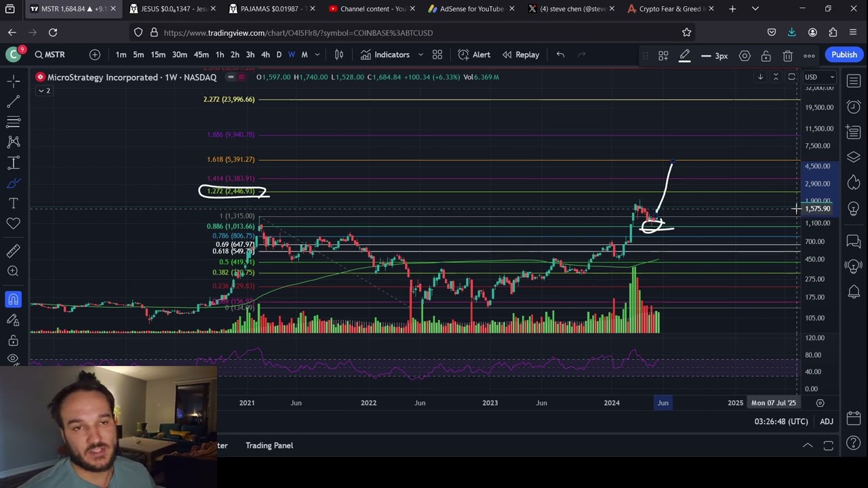
Task: Click the Publish button
Action: click(844, 55)
